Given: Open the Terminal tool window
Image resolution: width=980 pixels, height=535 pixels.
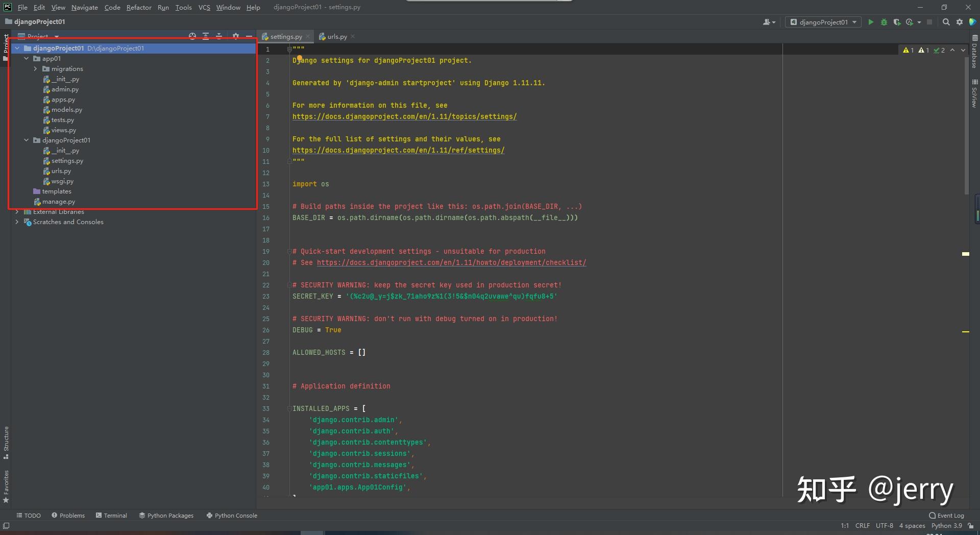Looking at the screenshot, I should pos(111,516).
